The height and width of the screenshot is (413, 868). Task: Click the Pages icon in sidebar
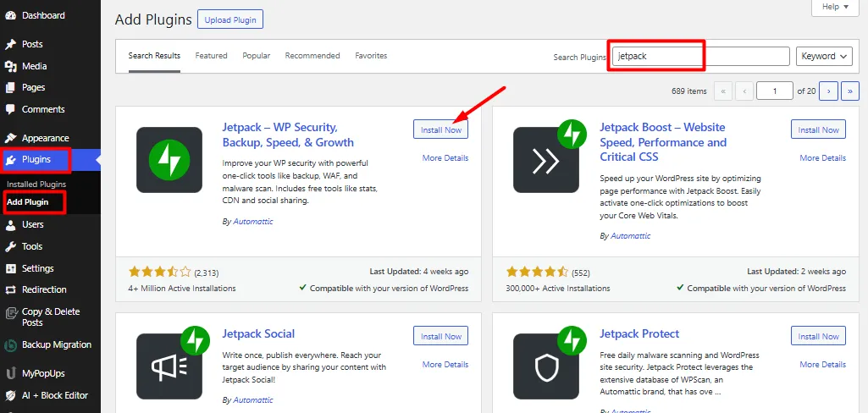10,87
